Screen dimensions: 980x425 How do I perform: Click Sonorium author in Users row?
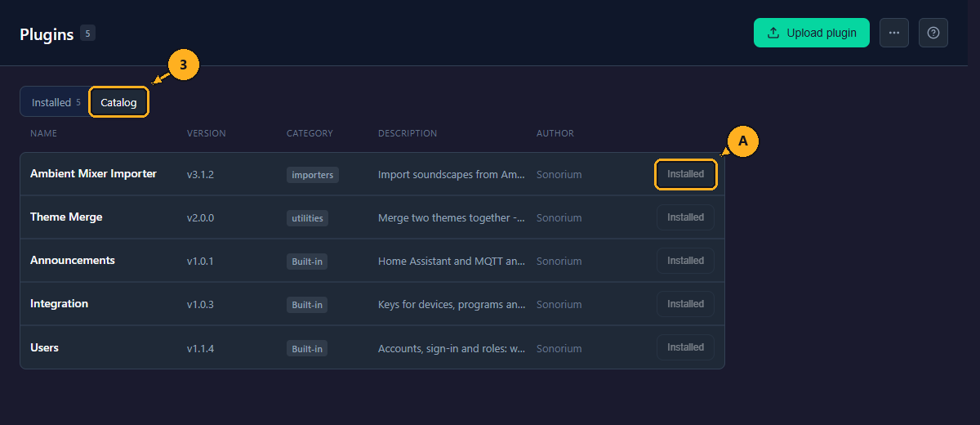pos(559,348)
